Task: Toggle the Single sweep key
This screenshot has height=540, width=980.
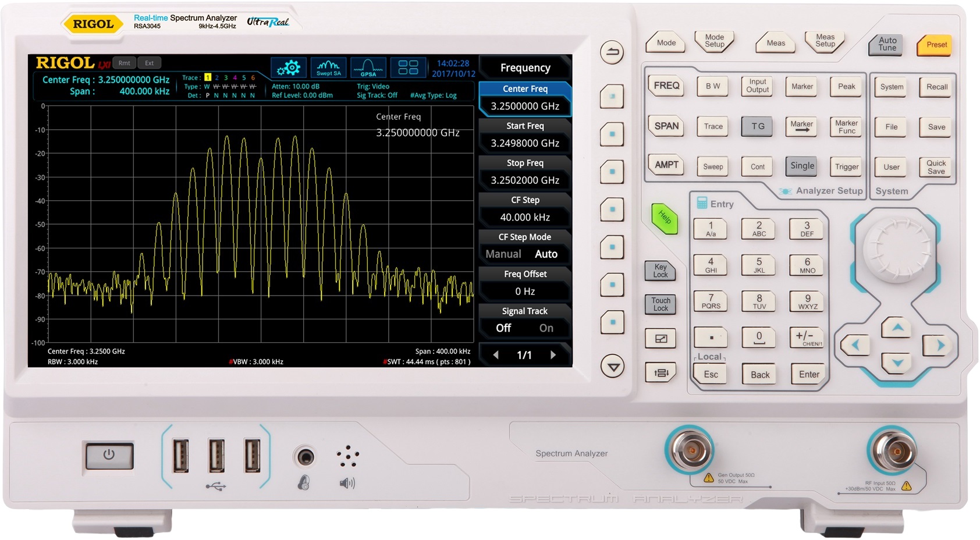Action: [x=802, y=166]
